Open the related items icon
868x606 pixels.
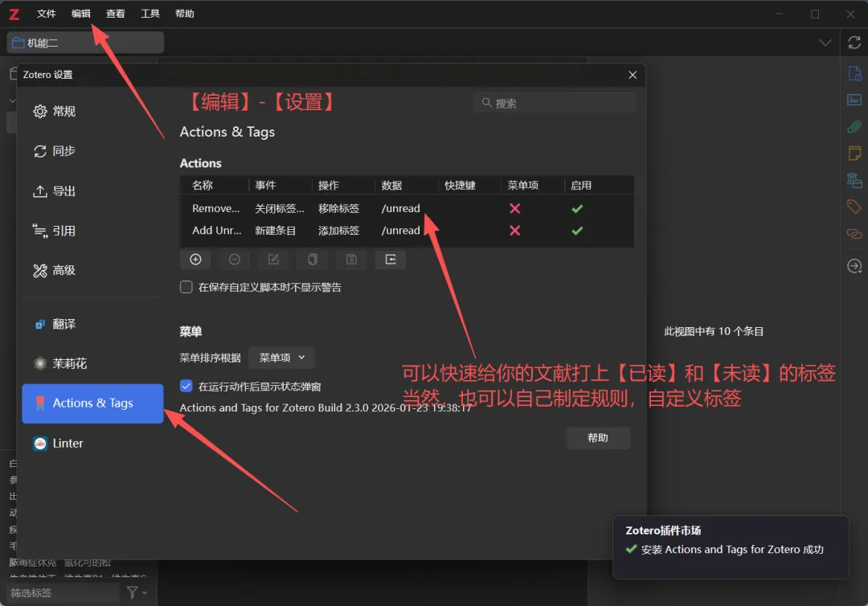(854, 234)
